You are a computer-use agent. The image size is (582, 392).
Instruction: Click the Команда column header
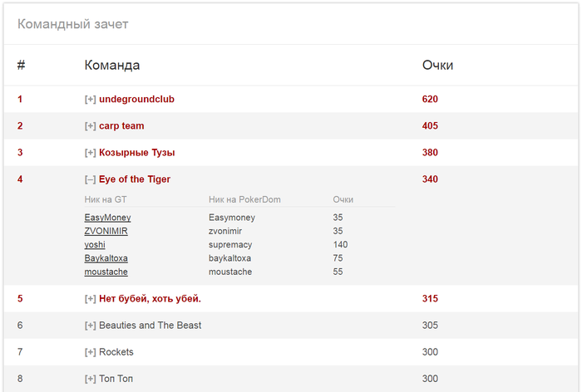point(112,66)
